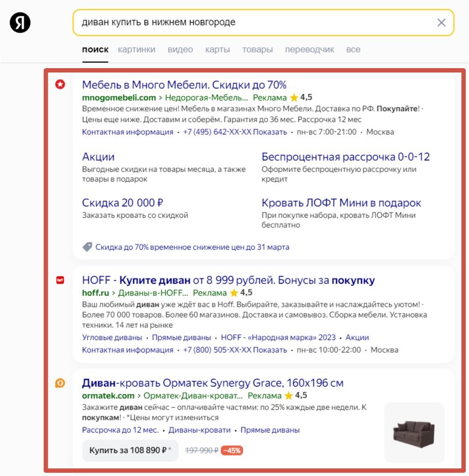Open the все tab

click(353, 49)
